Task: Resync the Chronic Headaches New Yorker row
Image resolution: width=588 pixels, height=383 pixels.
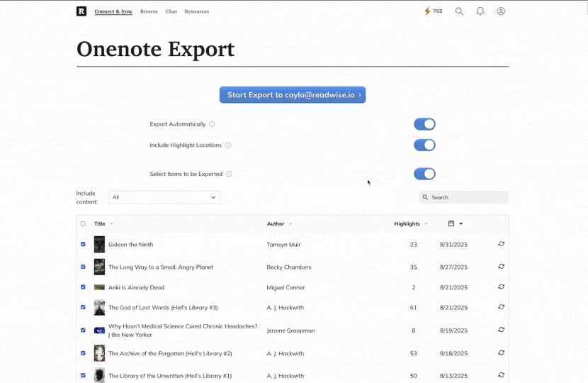Action: click(501, 330)
